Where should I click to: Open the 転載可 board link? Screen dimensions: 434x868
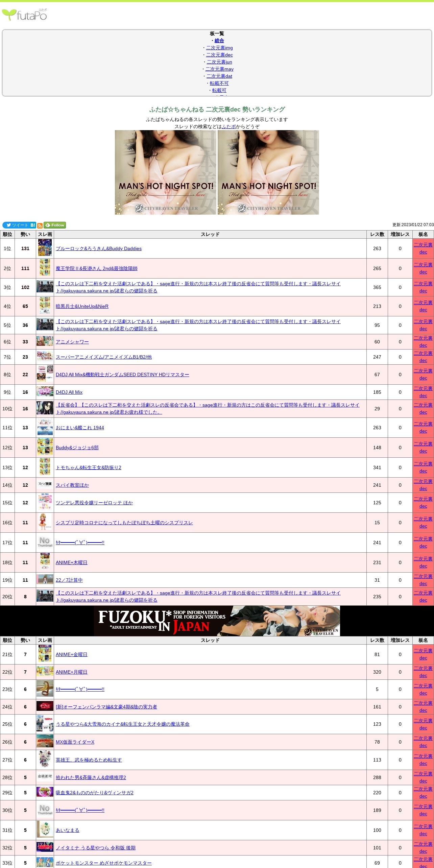(x=219, y=90)
